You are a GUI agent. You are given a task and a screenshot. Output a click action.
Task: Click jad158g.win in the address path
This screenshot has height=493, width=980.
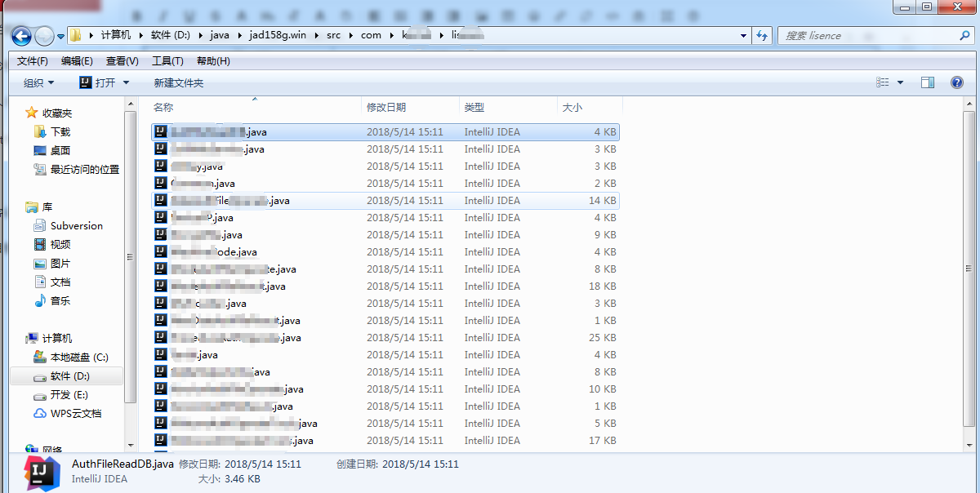[x=278, y=35]
